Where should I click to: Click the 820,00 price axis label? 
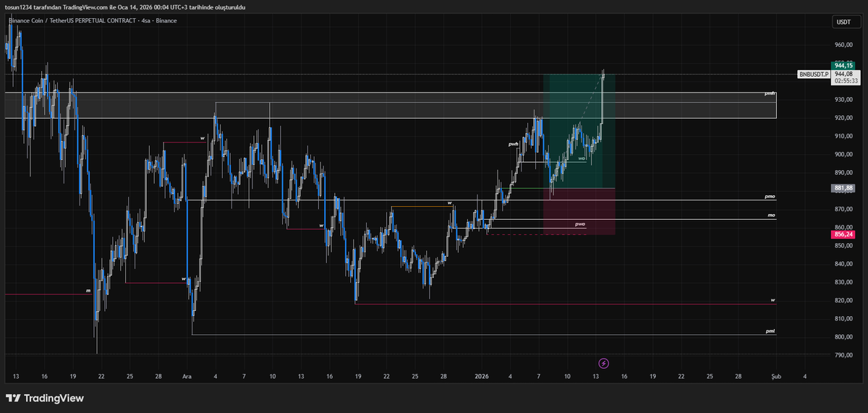pyautogui.click(x=843, y=301)
